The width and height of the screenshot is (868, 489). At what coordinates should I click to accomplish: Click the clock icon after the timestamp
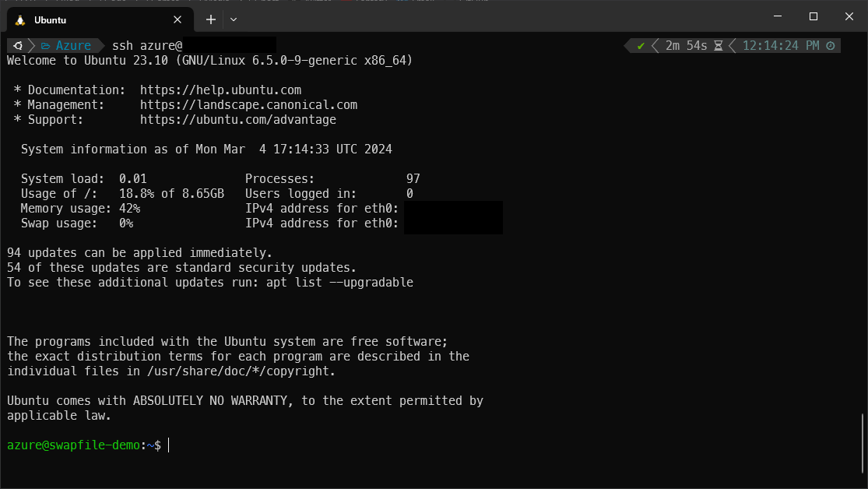click(831, 46)
